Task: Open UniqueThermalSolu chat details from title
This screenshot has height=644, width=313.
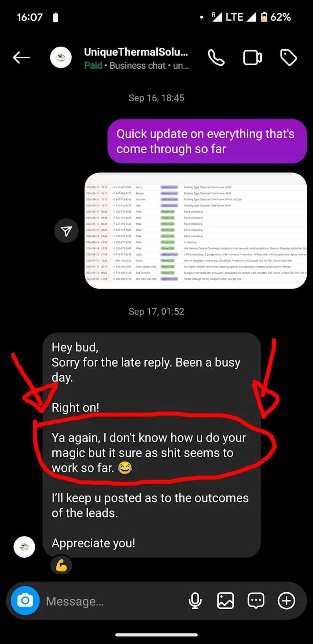Action: (x=136, y=52)
